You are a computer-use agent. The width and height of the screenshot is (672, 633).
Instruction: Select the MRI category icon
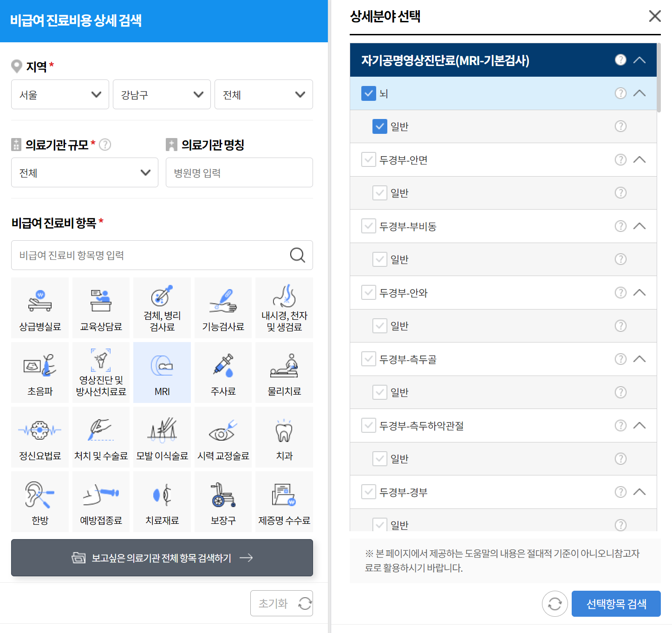click(162, 372)
